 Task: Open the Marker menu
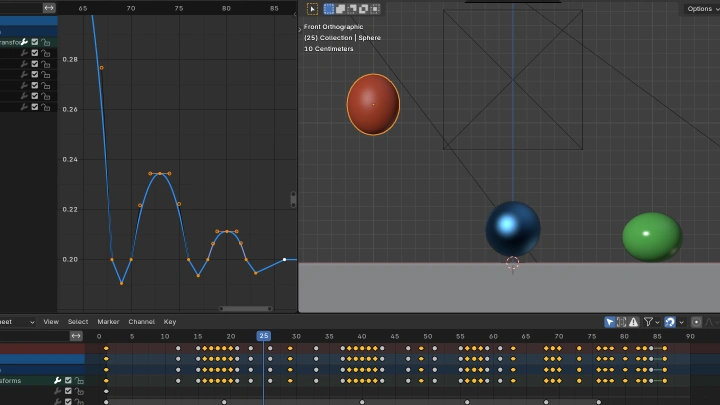(108, 322)
